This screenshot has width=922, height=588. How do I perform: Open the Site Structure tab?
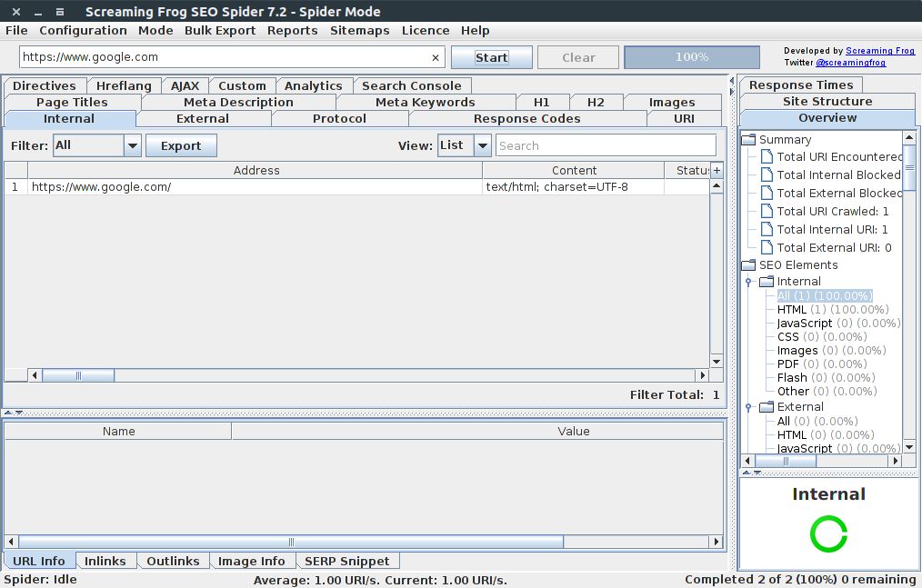(827, 101)
